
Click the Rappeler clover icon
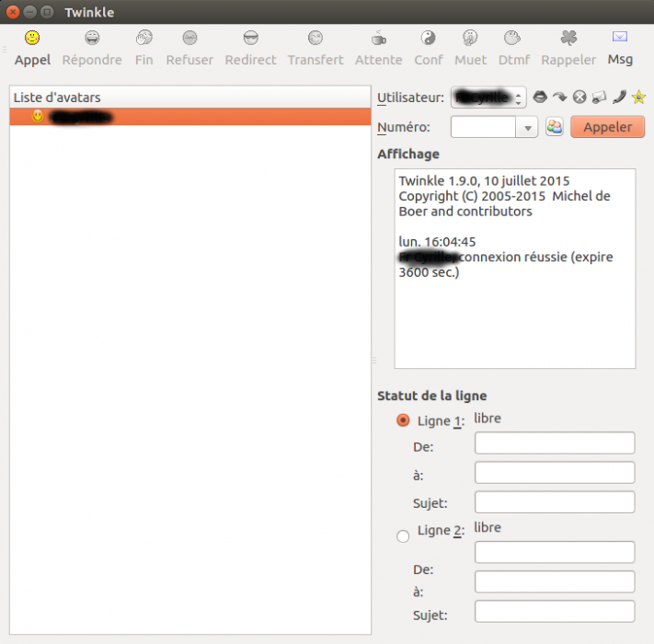click(568, 38)
